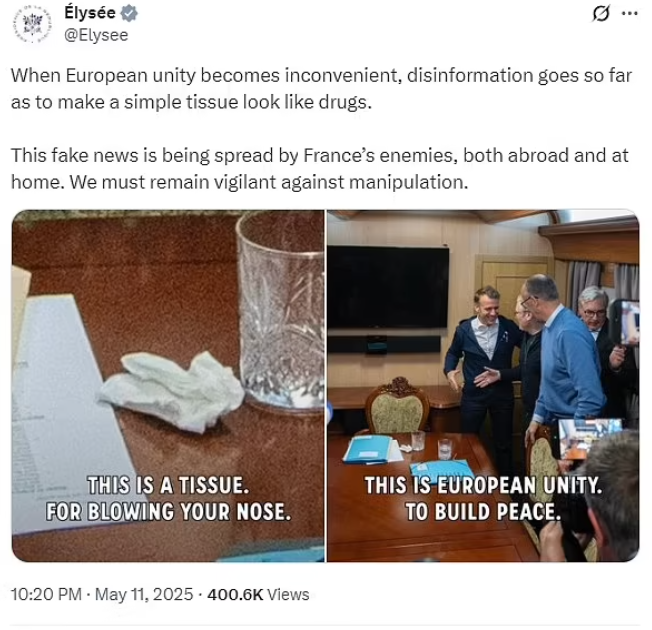Select the paragraph beginning 'This fake news'
Viewport: 652px width, 630px height.
click(320, 168)
